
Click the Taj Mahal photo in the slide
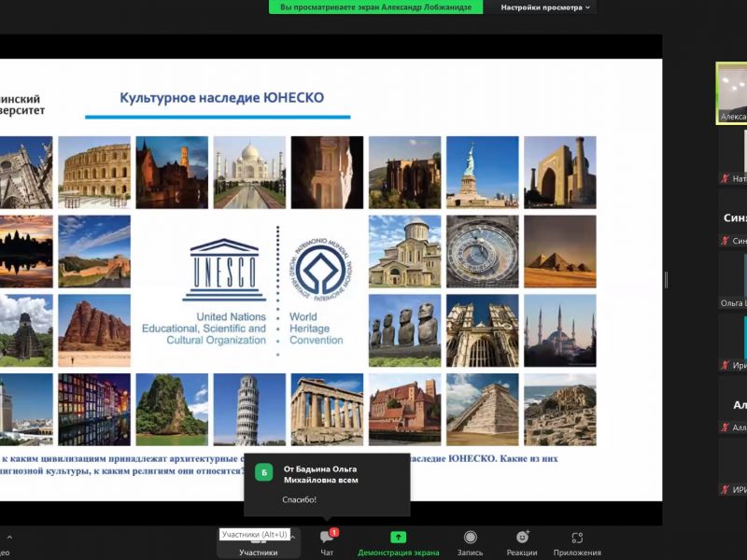[249, 173]
